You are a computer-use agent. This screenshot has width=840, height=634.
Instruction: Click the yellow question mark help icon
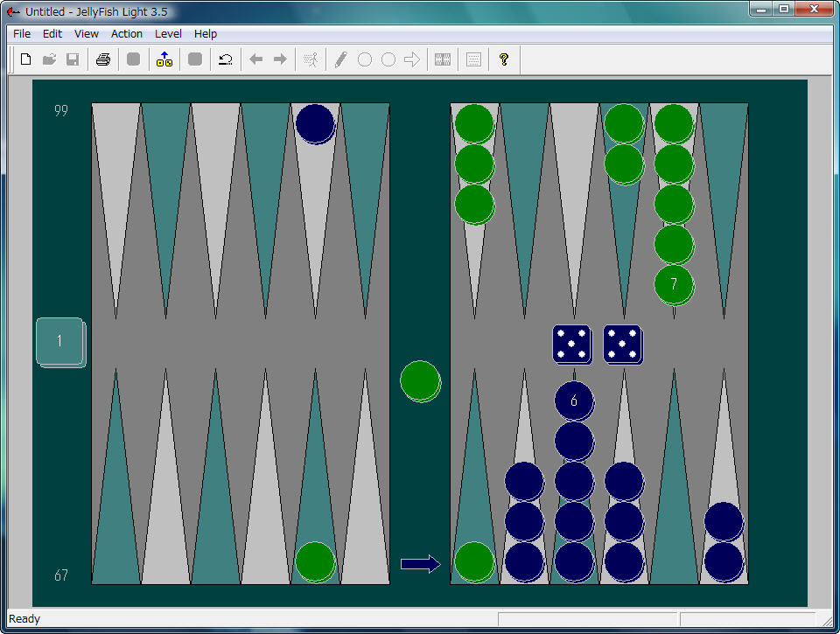504,59
